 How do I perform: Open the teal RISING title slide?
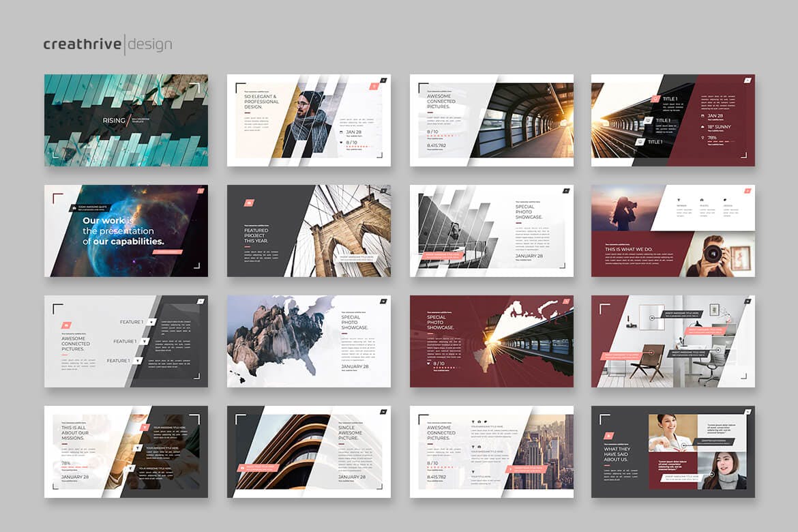click(x=126, y=121)
